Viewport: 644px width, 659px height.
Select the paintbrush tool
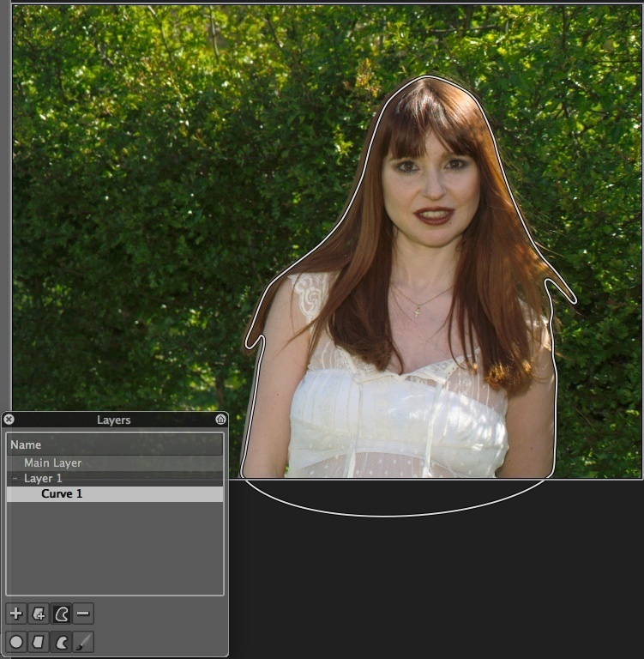tap(83, 642)
